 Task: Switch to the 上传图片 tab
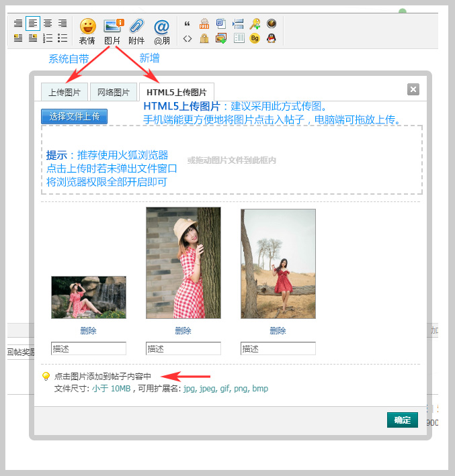point(65,92)
